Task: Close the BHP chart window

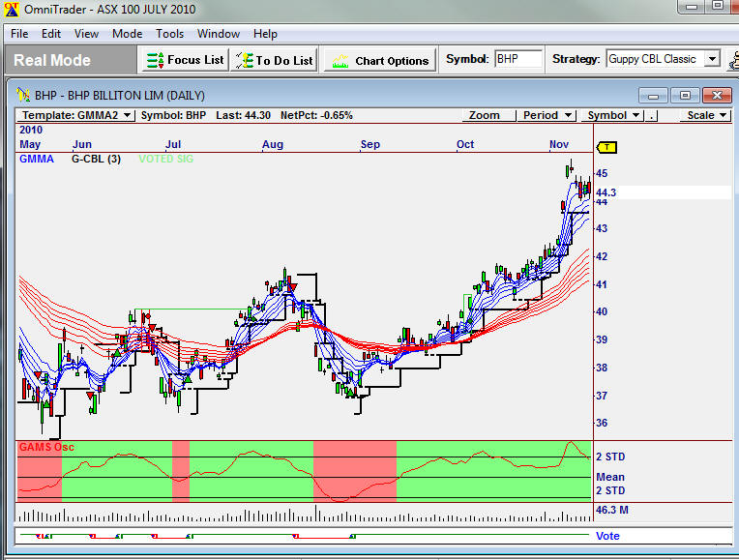Action: tap(717, 96)
